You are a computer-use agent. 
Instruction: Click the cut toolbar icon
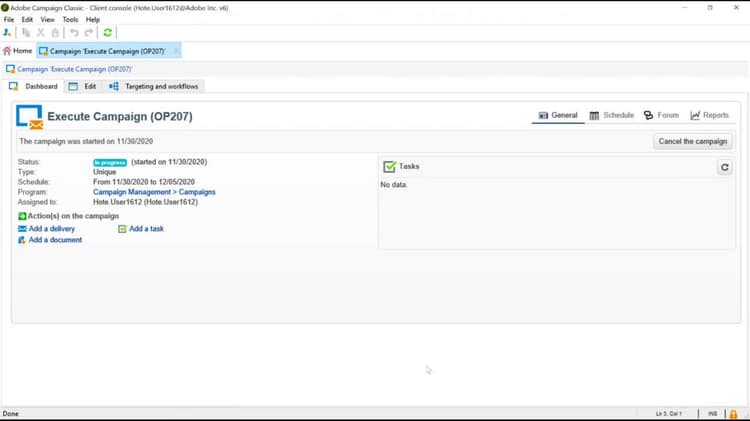tap(41, 33)
